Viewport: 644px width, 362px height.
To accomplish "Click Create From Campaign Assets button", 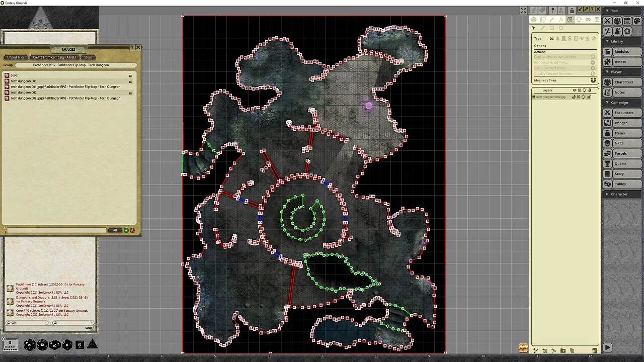I will (54, 57).
